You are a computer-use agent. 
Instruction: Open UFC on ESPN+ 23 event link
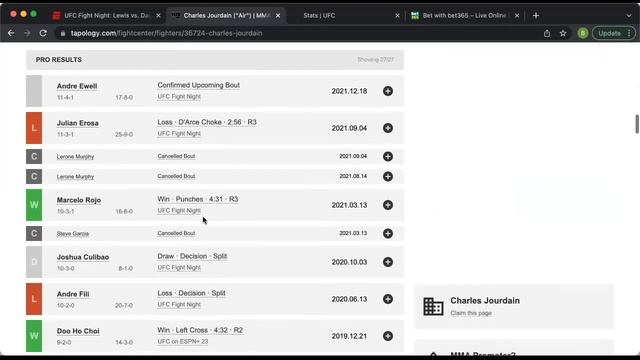(x=183, y=341)
